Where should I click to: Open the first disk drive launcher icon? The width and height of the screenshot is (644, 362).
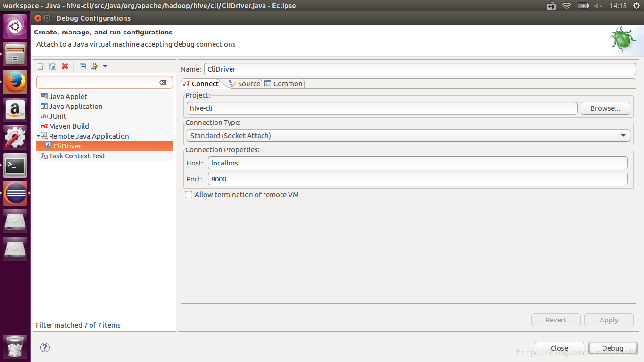click(15, 221)
